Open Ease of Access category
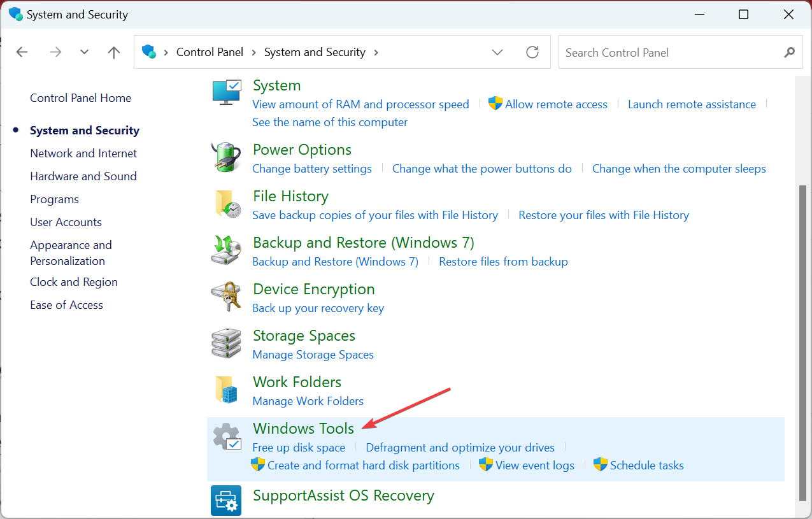812x519 pixels. (66, 305)
